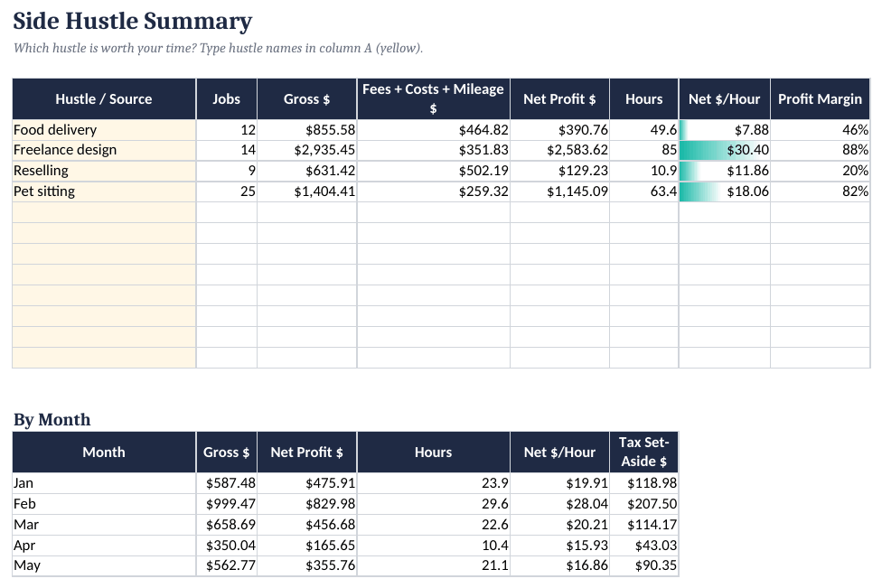Select the May hours value 21.1
882x588 pixels.
(433, 565)
